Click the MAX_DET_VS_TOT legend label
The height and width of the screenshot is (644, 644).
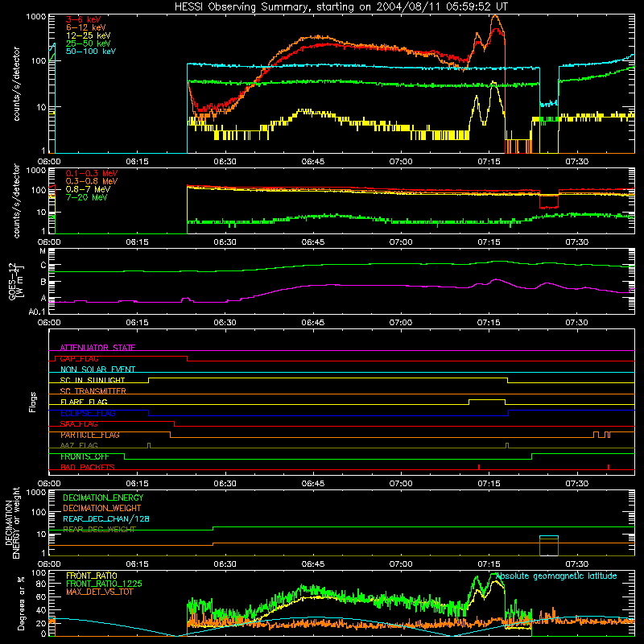tap(99, 592)
